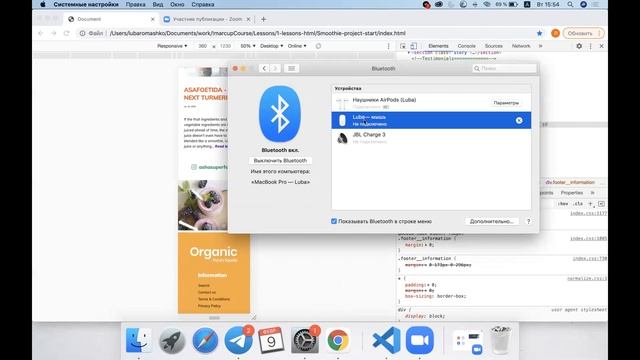Bookmark this page with the star icon

540,33
